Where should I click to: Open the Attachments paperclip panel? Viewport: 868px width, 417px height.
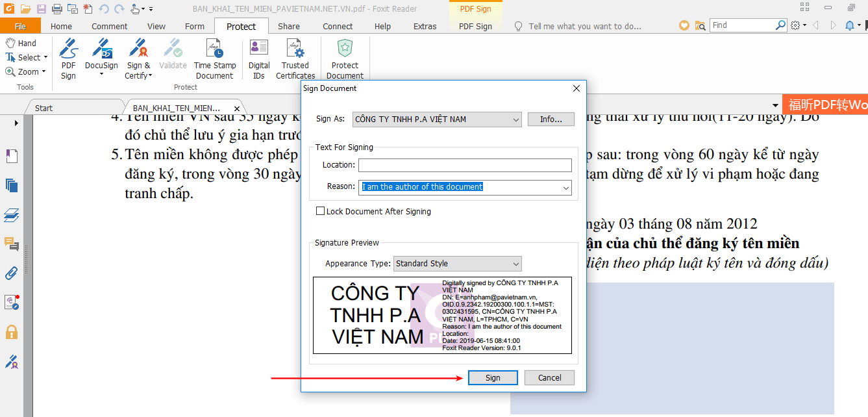coord(12,273)
